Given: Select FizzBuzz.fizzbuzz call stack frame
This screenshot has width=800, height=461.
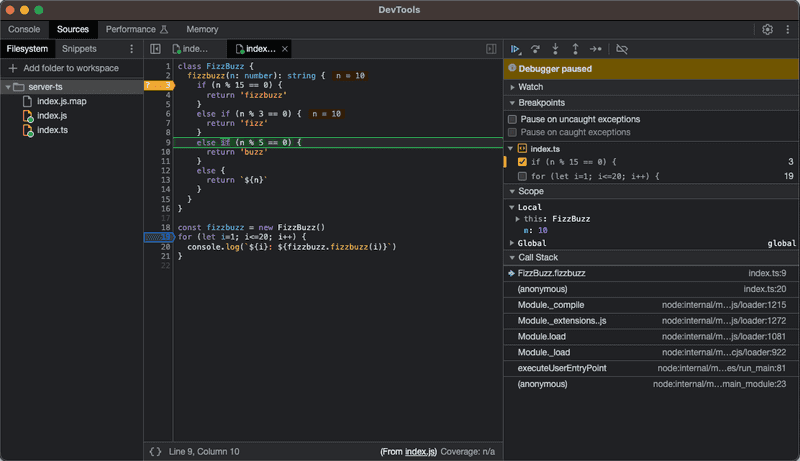Looking at the screenshot, I should tap(652, 273).
